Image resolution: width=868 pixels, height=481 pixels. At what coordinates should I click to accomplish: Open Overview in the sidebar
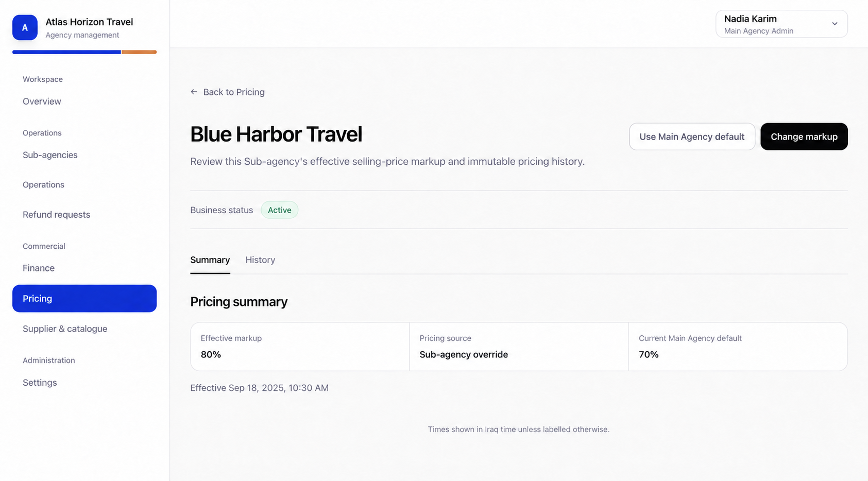[x=42, y=101]
